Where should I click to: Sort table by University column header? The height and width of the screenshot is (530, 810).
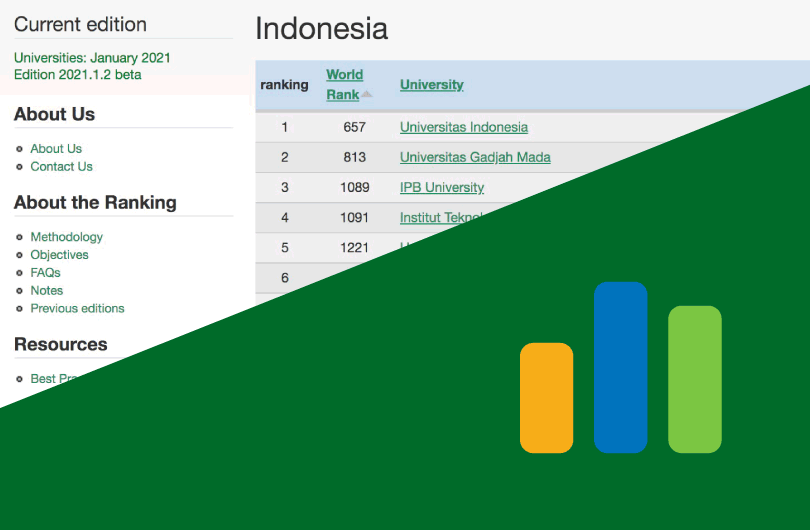click(432, 85)
